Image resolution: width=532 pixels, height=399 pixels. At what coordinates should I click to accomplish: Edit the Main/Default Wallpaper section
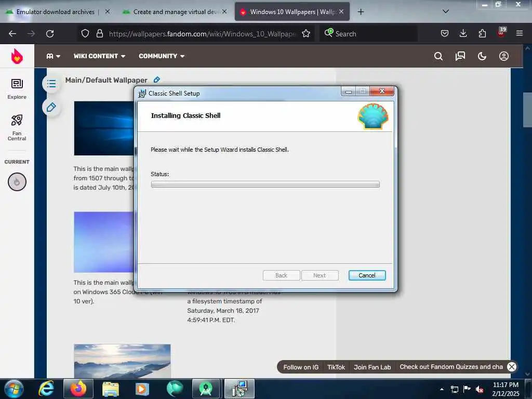click(156, 79)
